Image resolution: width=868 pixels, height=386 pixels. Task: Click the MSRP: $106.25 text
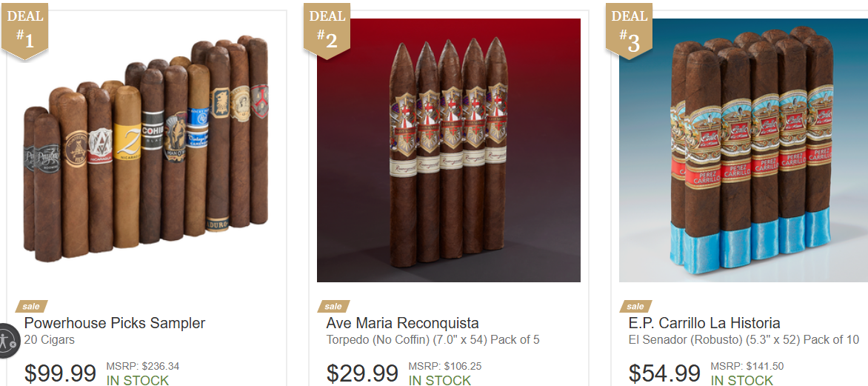445,367
